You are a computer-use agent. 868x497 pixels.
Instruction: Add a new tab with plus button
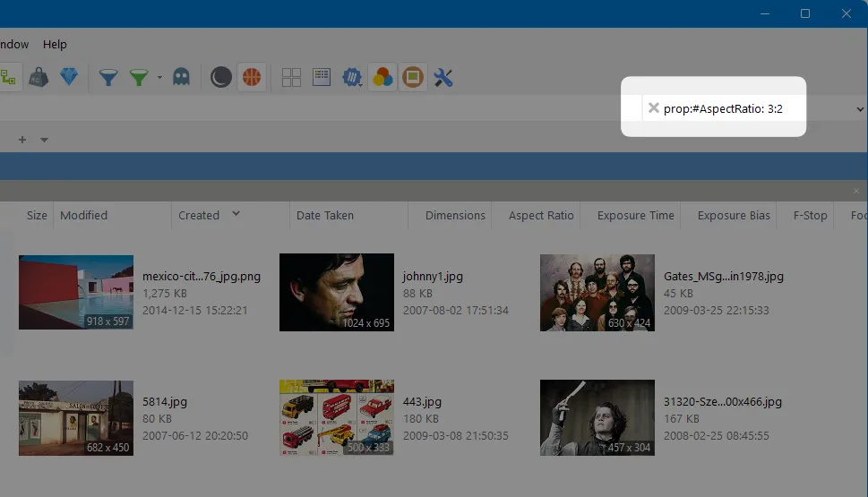tap(22, 140)
